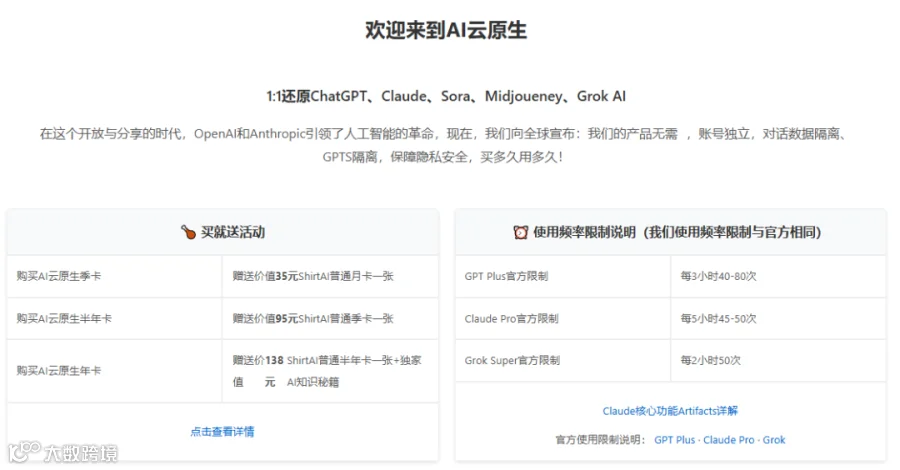Screen dimensions: 900x470
Task: Open the Grok official limits link
Action: 774,440
